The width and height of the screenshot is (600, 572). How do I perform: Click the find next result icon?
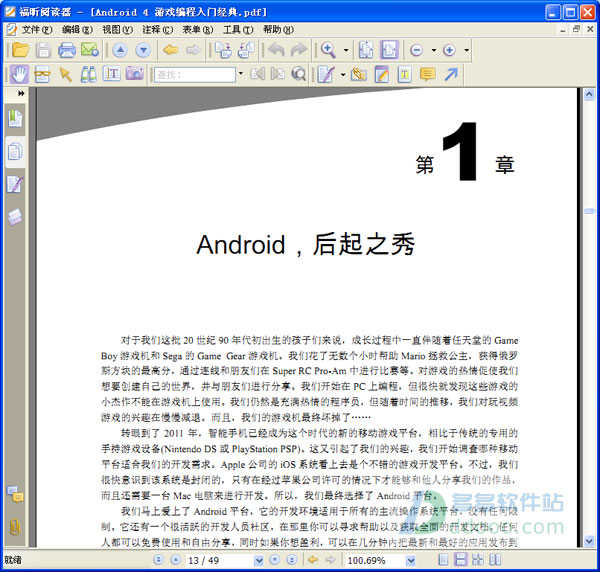pyautogui.click(x=278, y=74)
